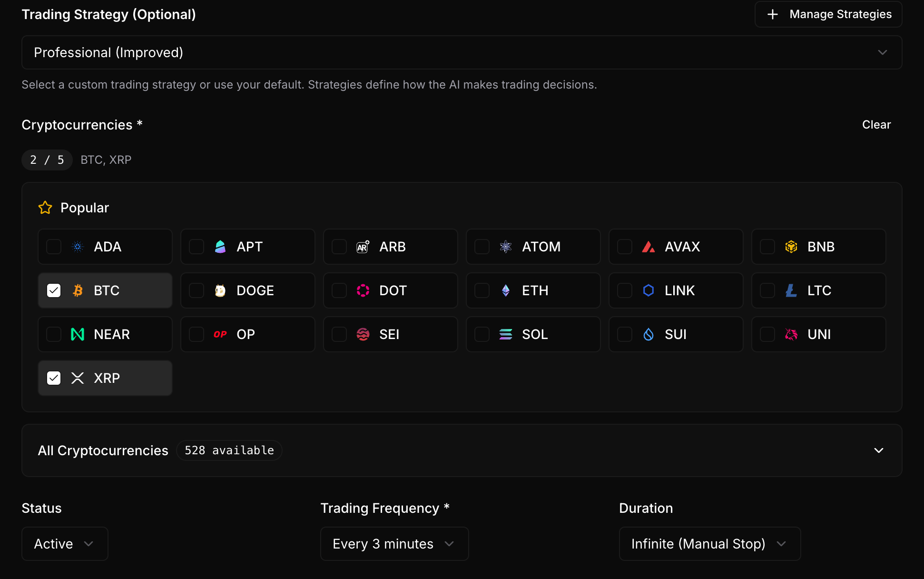
Task: Open the Trading Frequency dropdown
Action: (x=394, y=543)
